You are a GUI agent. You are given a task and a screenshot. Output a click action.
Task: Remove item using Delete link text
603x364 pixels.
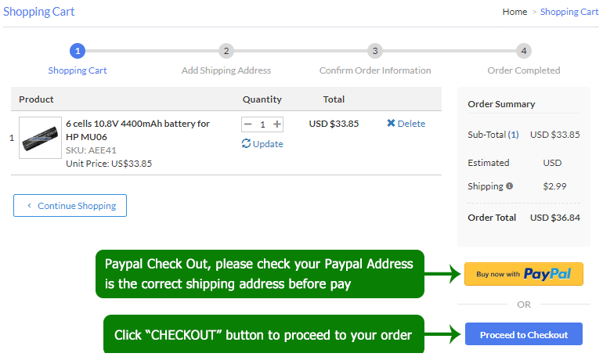click(x=411, y=124)
